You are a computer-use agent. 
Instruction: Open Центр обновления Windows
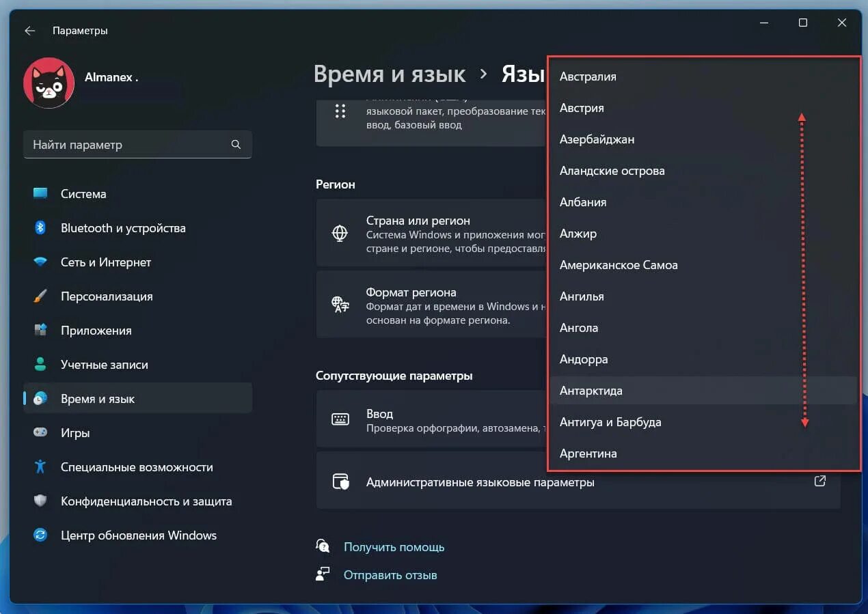click(x=137, y=535)
